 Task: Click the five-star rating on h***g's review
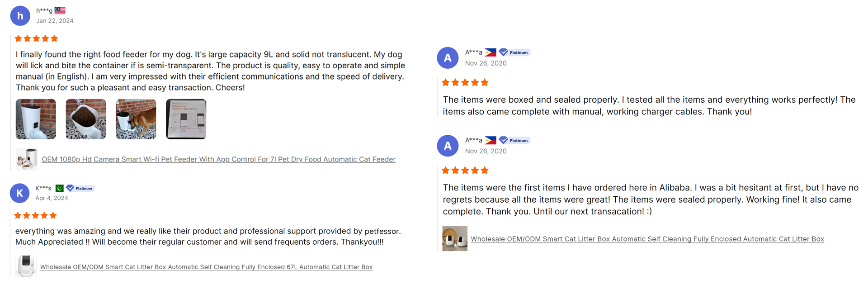pyautogui.click(x=36, y=38)
